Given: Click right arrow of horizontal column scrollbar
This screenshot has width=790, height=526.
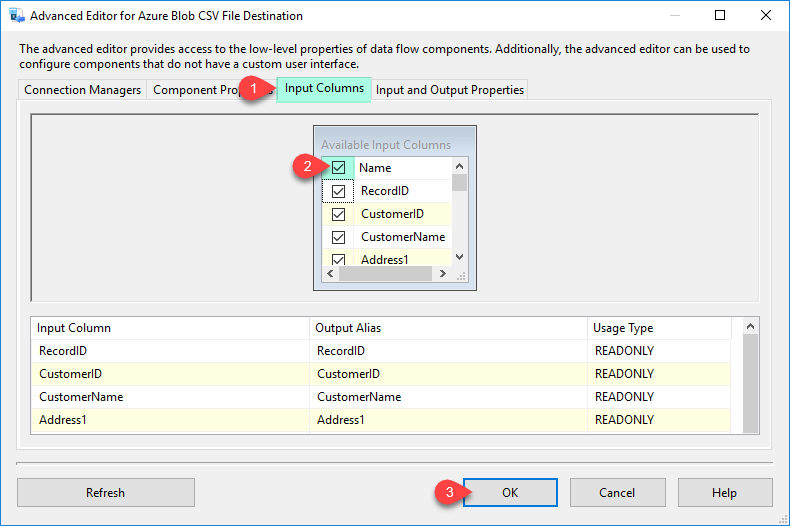Looking at the screenshot, I should click(x=442, y=274).
